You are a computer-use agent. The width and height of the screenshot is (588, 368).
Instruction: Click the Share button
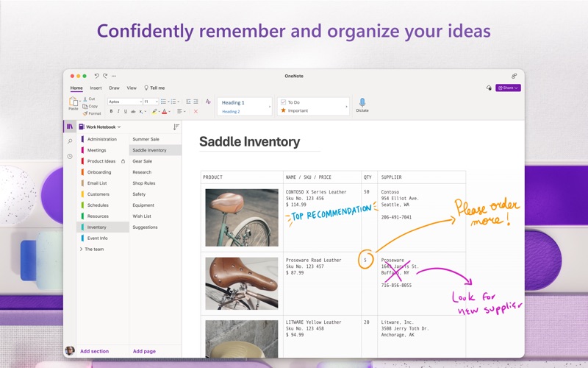coord(508,88)
